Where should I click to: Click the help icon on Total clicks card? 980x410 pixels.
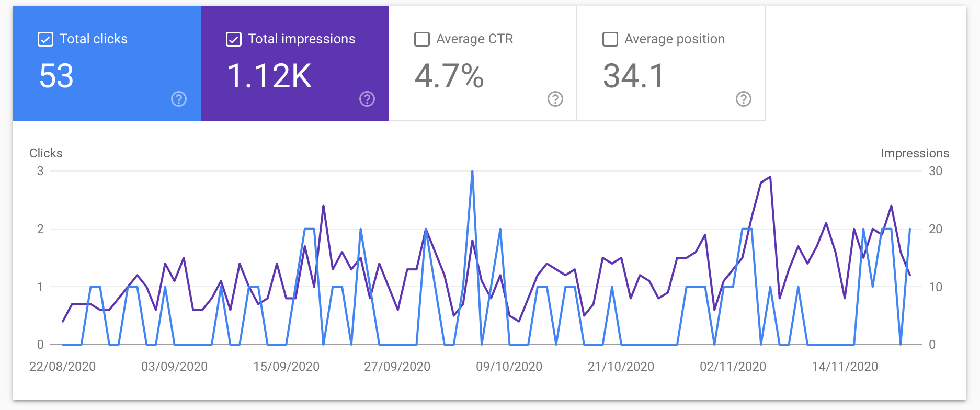pyautogui.click(x=178, y=99)
